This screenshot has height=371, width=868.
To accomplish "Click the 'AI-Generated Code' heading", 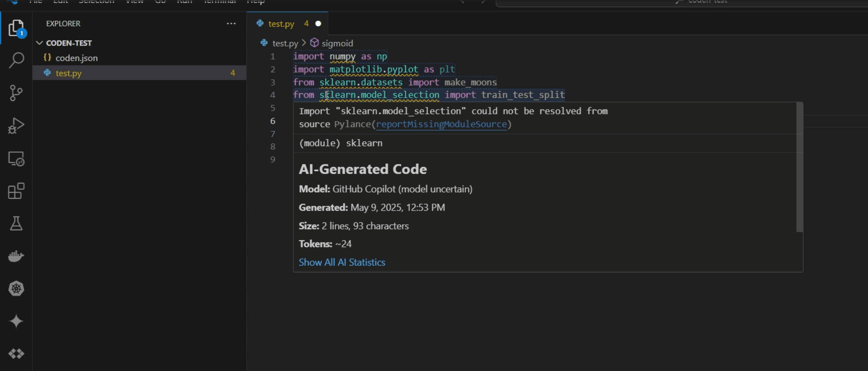I will click(x=363, y=169).
